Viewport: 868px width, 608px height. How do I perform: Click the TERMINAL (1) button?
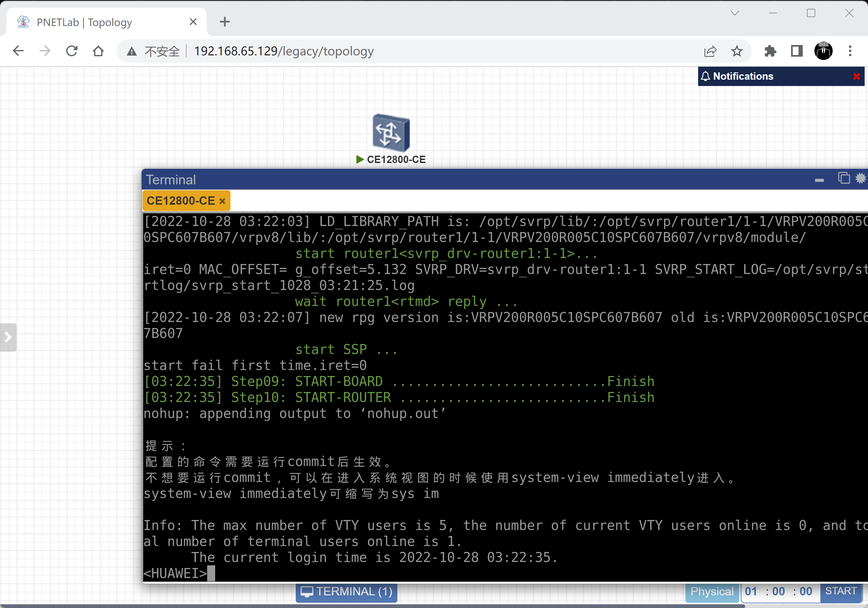click(x=346, y=591)
